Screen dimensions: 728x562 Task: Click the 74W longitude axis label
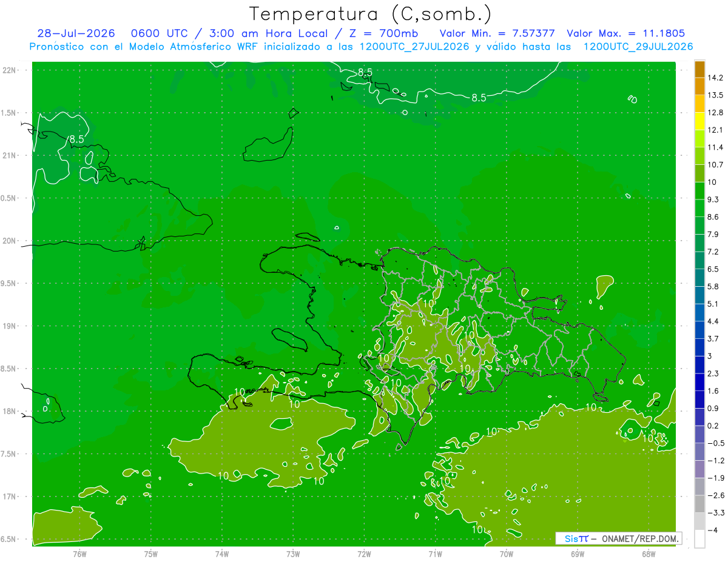click(x=222, y=554)
